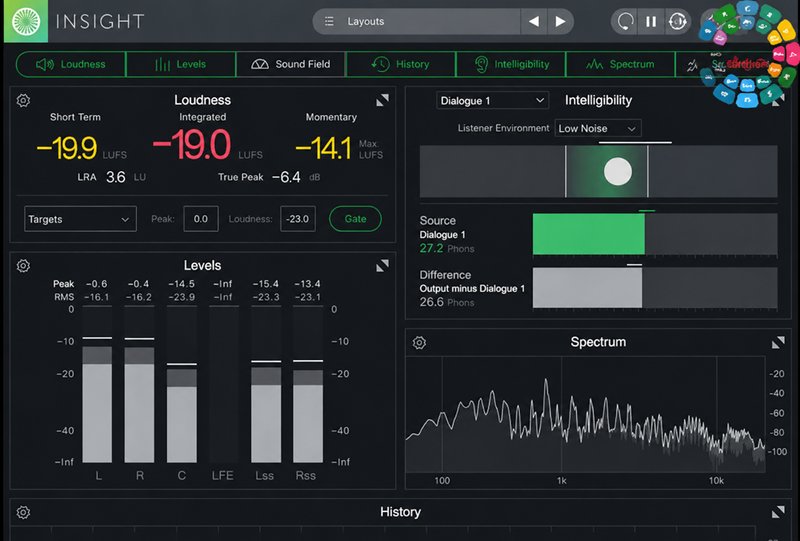Click the 1k label on spectrum axis
The height and width of the screenshot is (541, 800).
pyautogui.click(x=561, y=481)
